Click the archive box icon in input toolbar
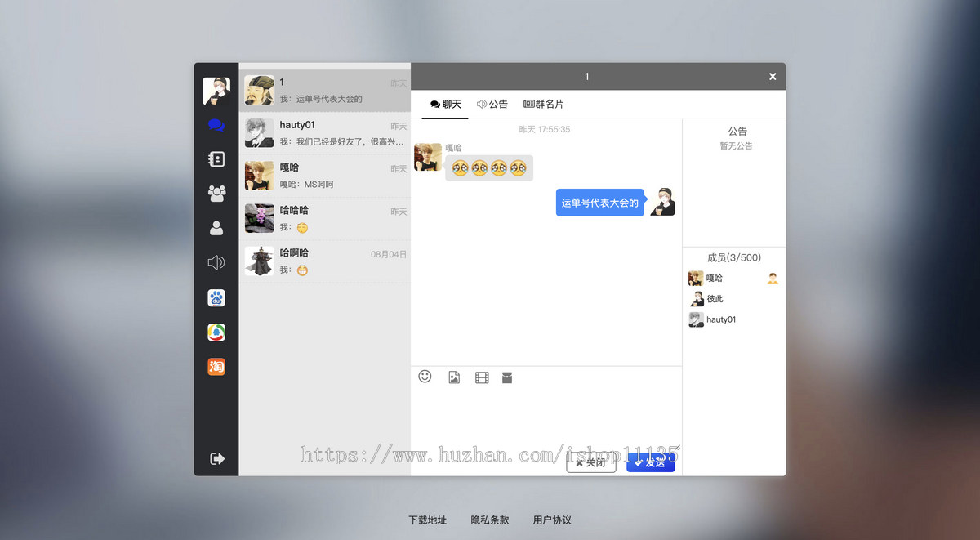 point(507,377)
